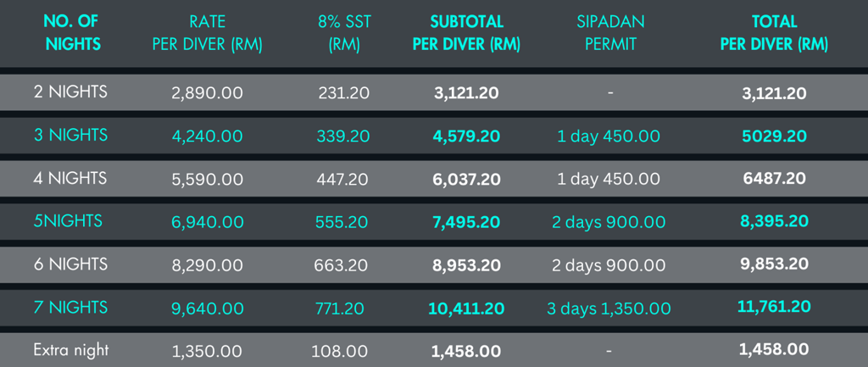
Task: Select the 4,579.20 subtotal value
Action: point(466,136)
